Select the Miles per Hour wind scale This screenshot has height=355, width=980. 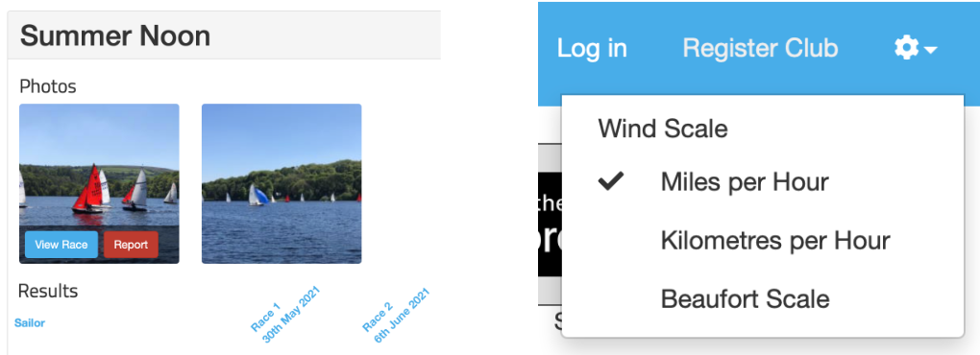pyautogui.click(x=745, y=182)
